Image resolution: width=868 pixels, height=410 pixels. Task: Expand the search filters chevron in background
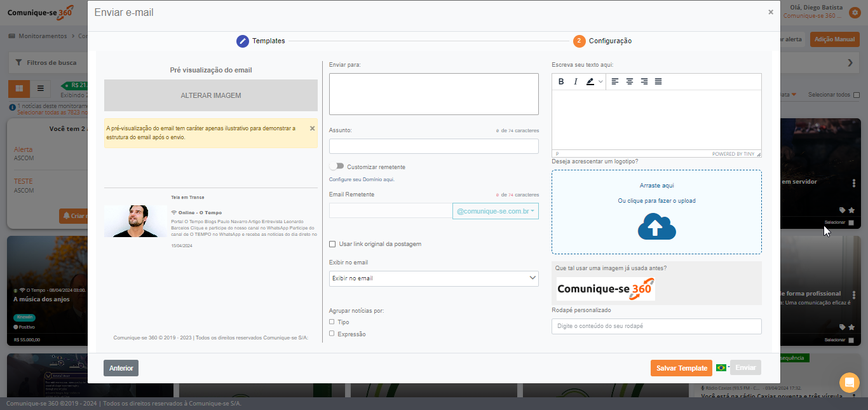(850, 63)
